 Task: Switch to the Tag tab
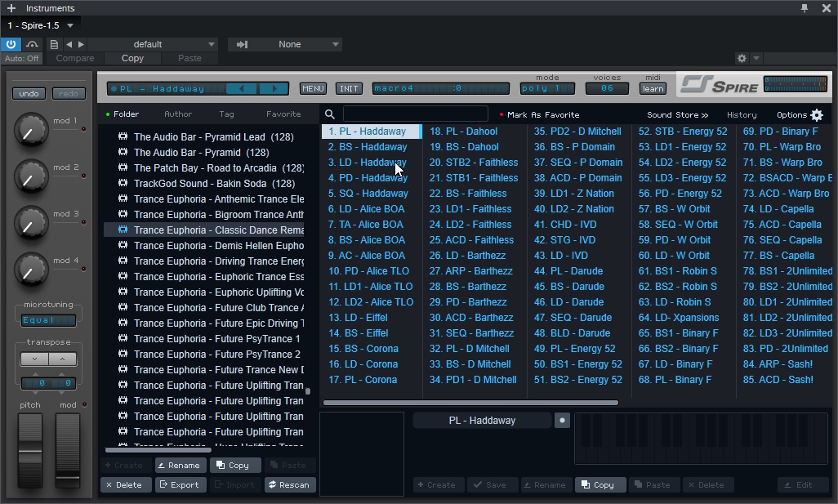[226, 114]
